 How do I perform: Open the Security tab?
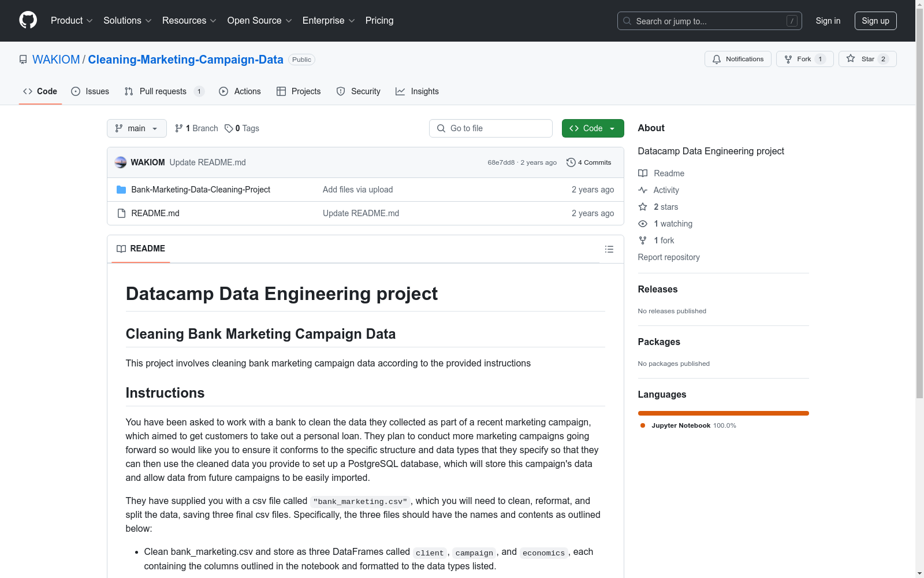tap(359, 91)
